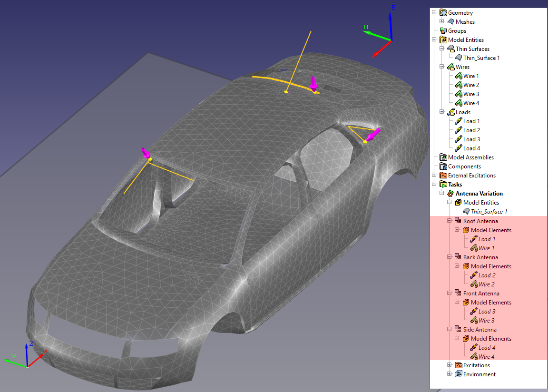This screenshot has height=392, width=548.
Task: Select Wire 3 in the Wires folder
Action: pyautogui.click(x=471, y=94)
